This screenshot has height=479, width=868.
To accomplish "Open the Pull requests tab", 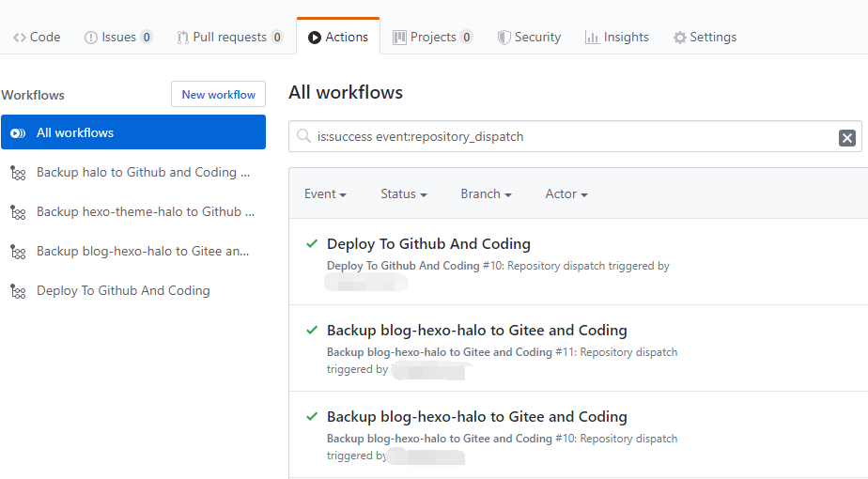I will pos(229,38).
